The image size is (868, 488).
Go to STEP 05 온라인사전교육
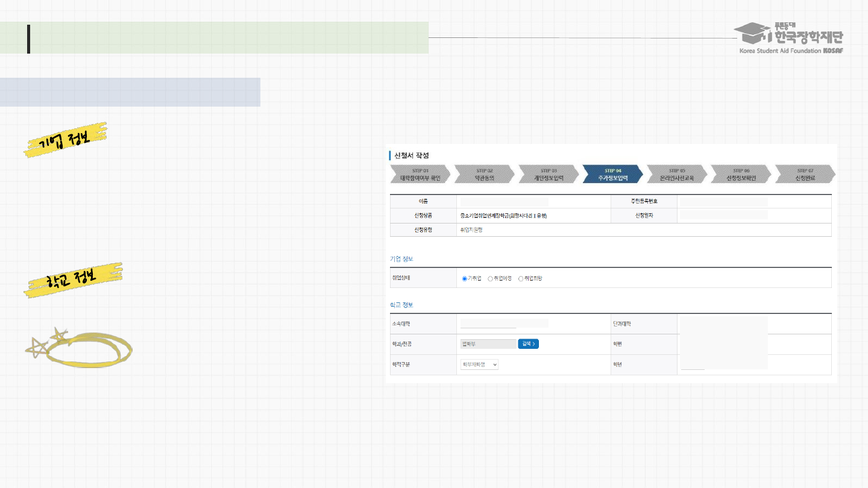click(x=677, y=174)
